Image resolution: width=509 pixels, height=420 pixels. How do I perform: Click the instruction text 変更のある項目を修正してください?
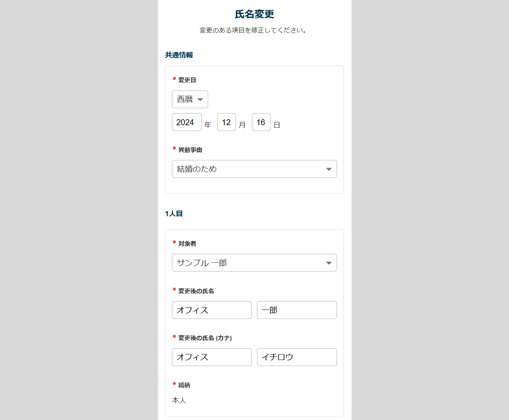[253, 30]
